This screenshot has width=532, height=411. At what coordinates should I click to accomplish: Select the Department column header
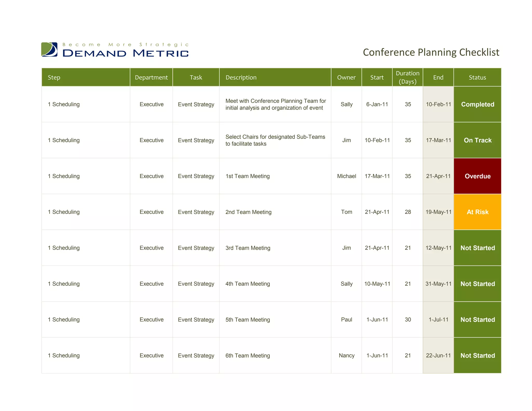(x=151, y=77)
